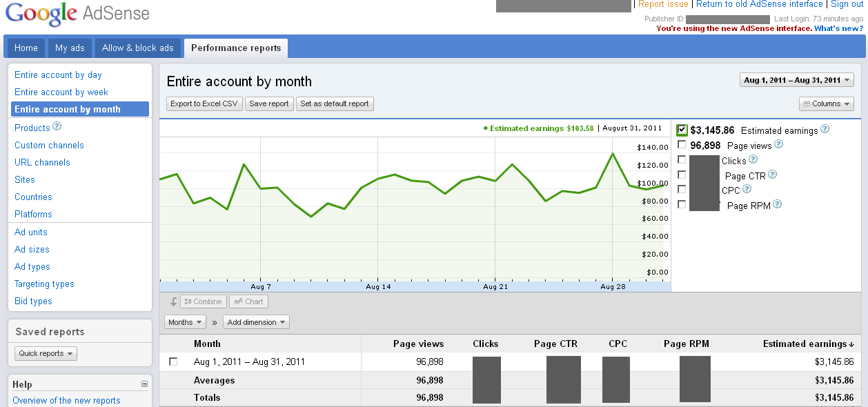This screenshot has width=868, height=407.
Task: Click the What's new? link
Action: (838, 28)
